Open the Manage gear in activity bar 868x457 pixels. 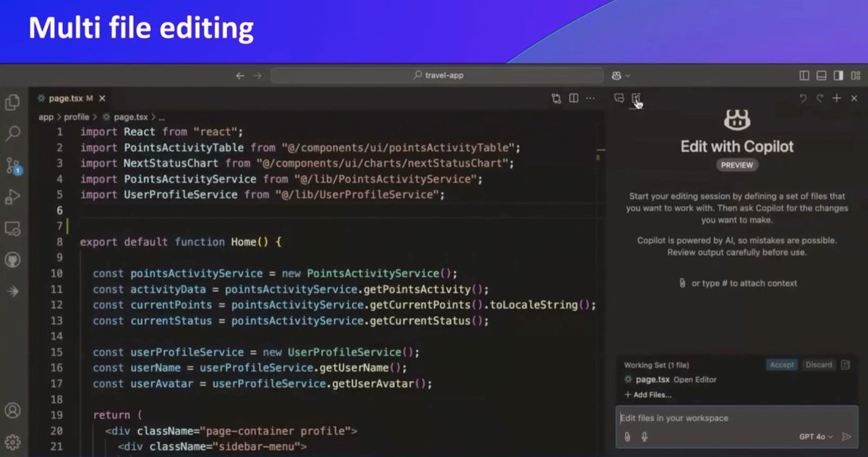pos(12,442)
